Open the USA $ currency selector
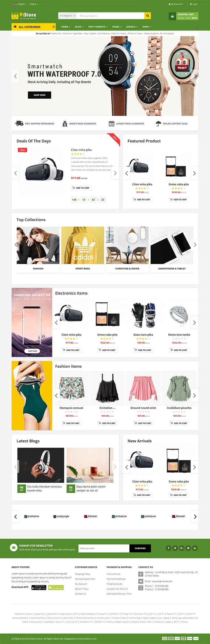The width and height of the screenshot is (210, 644). [34, 4]
